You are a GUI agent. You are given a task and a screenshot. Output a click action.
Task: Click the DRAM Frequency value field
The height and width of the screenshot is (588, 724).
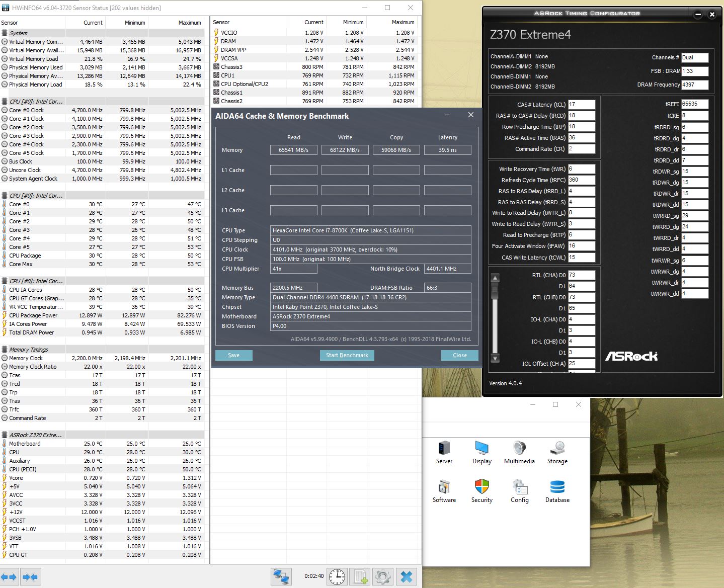tap(695, 85)
